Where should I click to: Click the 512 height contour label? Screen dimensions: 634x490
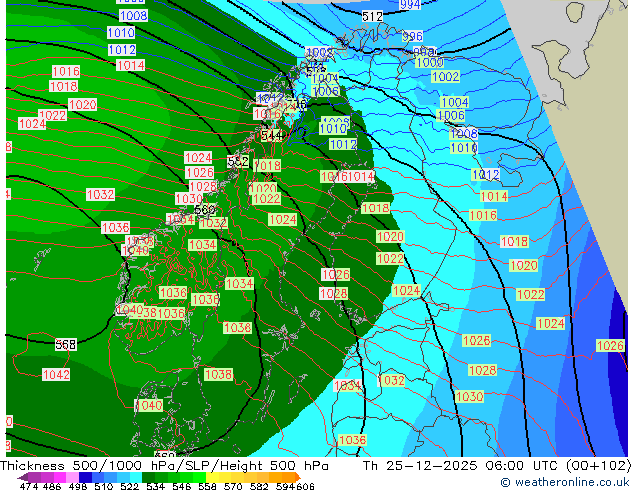coord(372,16)
